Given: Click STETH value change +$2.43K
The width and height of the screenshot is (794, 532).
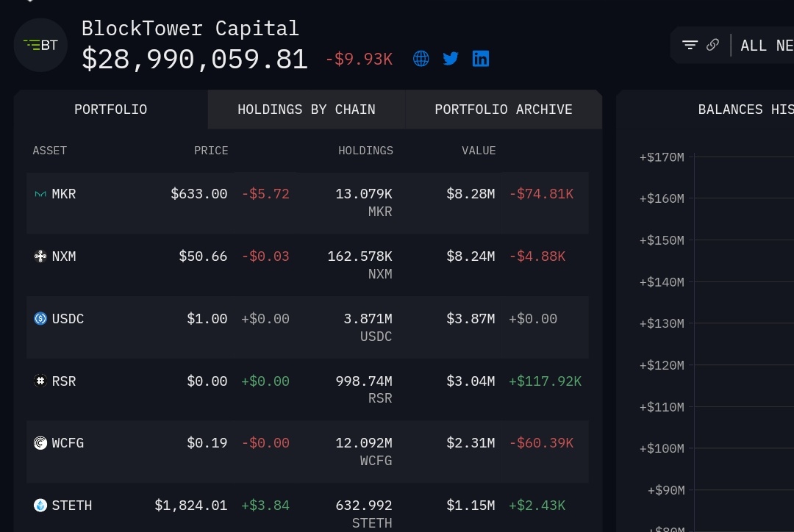Looking at the screenshot, I should tap(537, 505).
